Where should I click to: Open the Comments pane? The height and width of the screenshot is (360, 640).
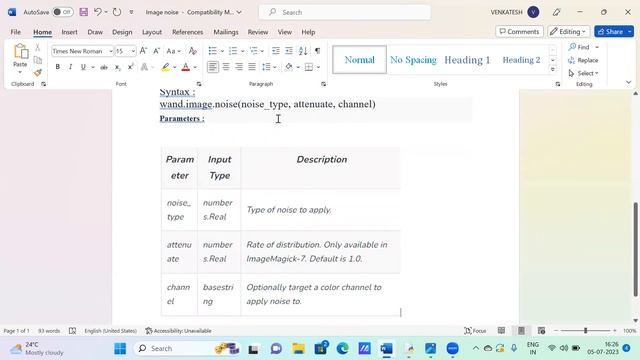(x=519, y=31)
